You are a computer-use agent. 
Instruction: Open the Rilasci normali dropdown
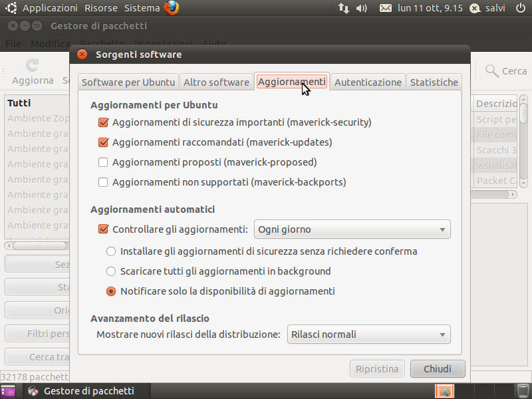point(369,334)
